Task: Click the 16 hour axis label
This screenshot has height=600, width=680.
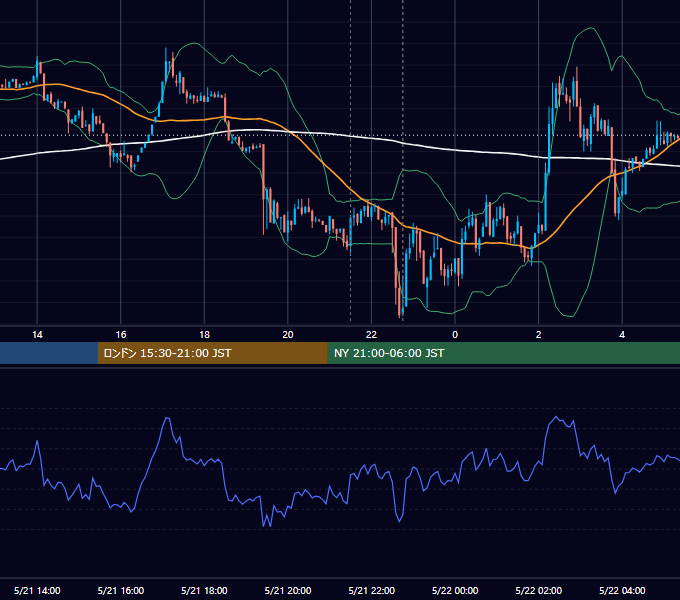Action: (121, 335)
